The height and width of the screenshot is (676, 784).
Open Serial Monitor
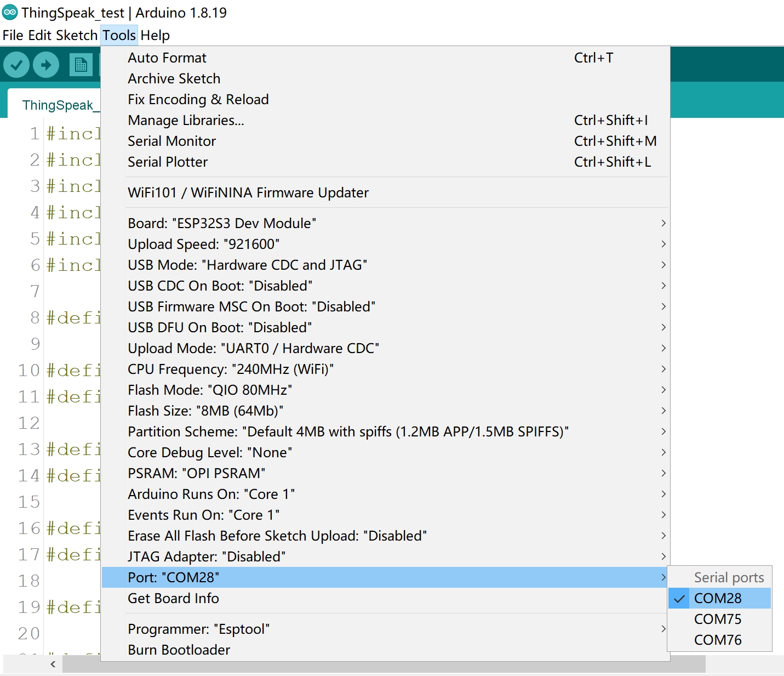tap(385, 141)
